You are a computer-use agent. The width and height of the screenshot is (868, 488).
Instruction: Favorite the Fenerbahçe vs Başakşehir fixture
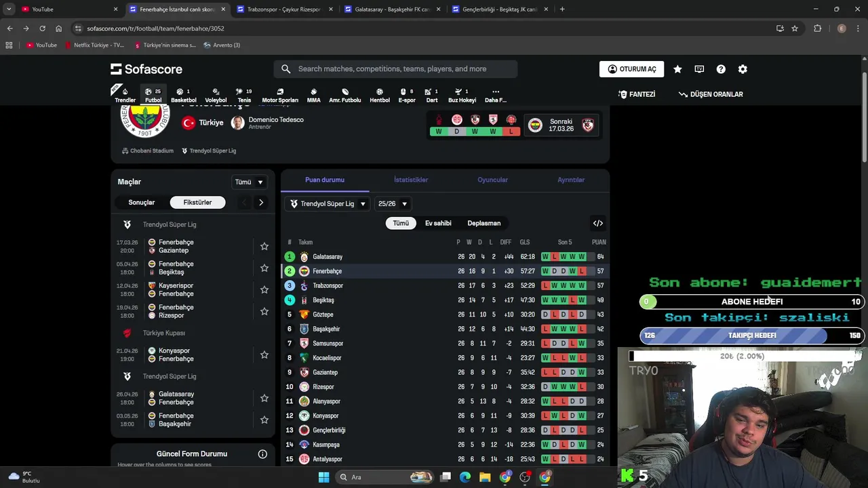[264, 420]
